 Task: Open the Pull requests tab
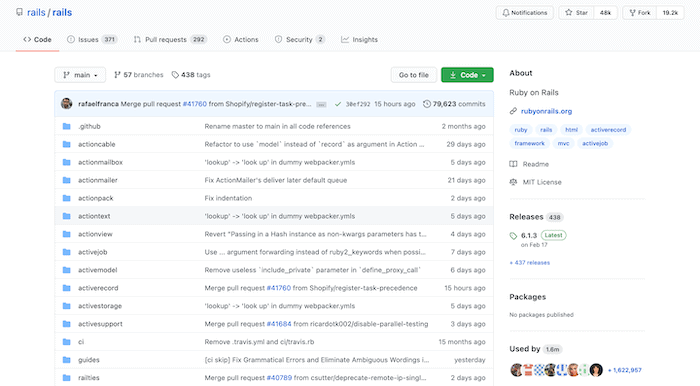[170, 39]
